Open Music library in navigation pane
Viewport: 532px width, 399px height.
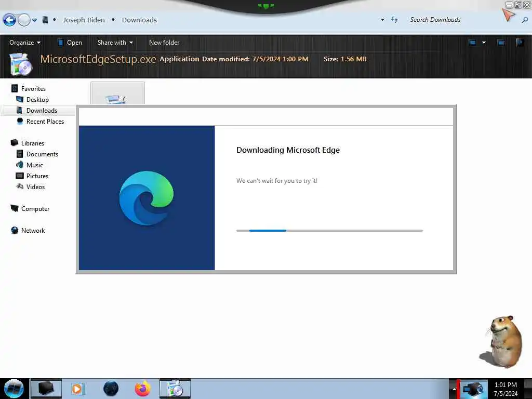click(35, 165)
